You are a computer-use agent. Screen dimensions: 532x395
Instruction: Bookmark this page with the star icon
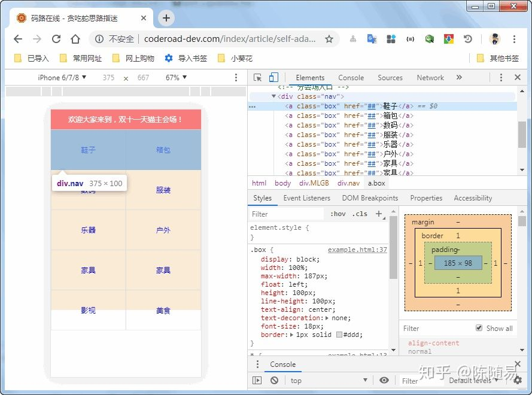tap(329, 39)
